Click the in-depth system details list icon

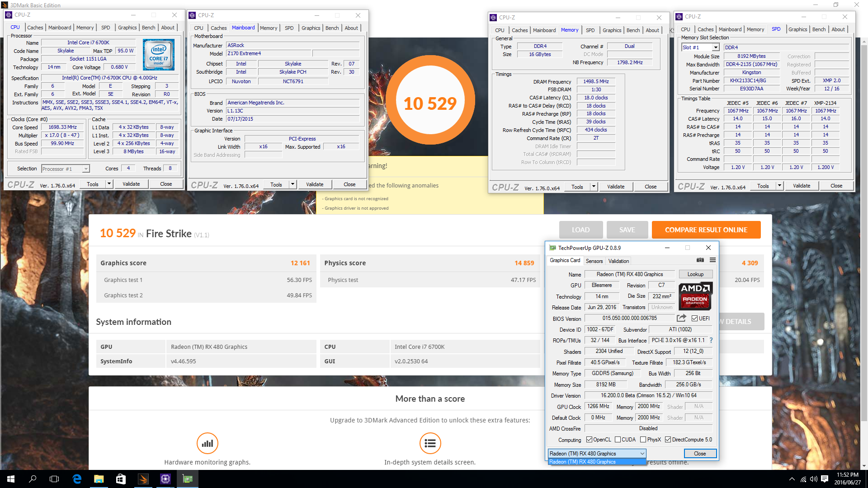(x=430, y=443)
